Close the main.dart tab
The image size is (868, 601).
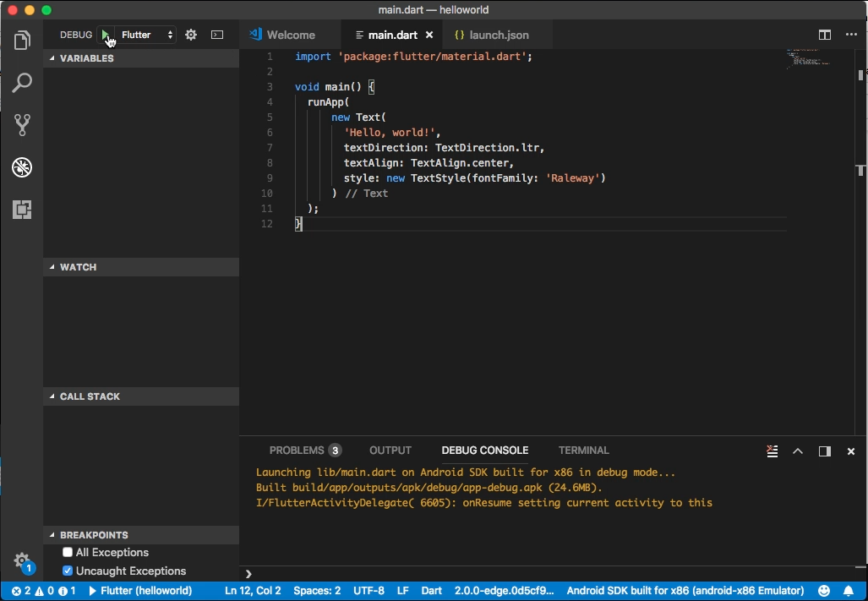coord(429,35)
